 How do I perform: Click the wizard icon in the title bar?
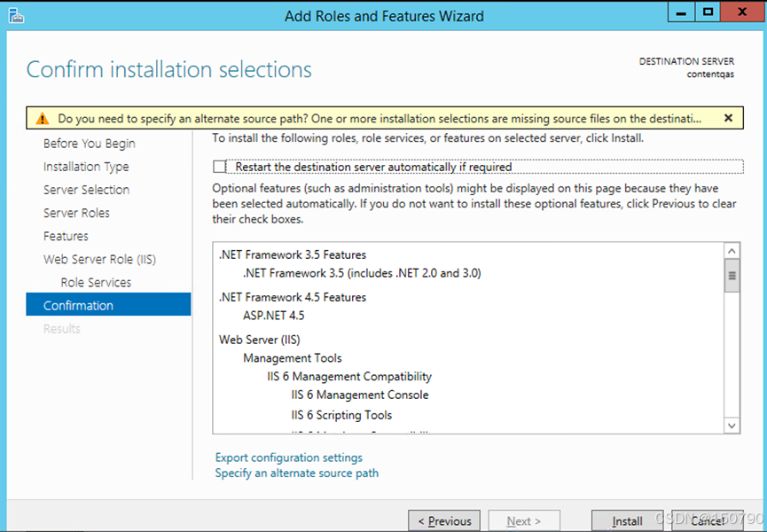(16, 16)
